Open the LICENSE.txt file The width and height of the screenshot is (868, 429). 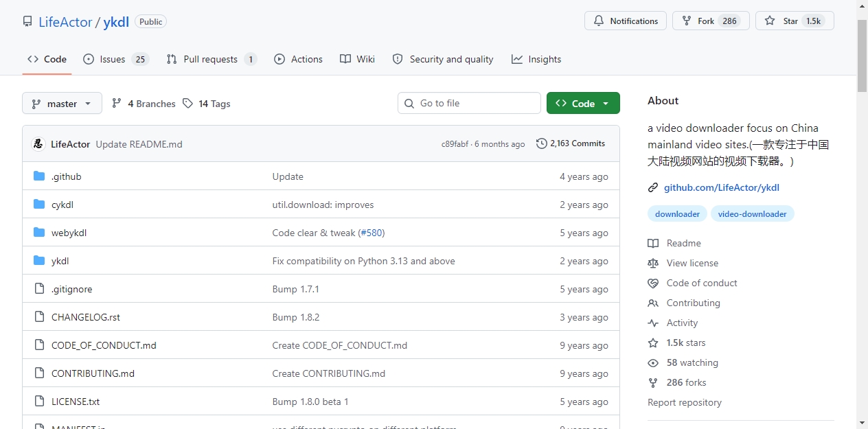pyautogui.click(x=76, y=402)
